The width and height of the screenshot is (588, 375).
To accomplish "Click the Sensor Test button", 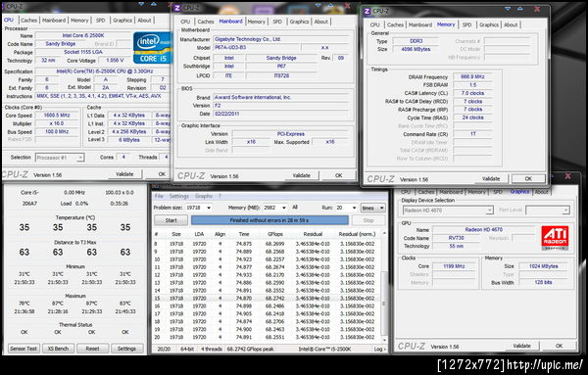I will pos(24,349).
